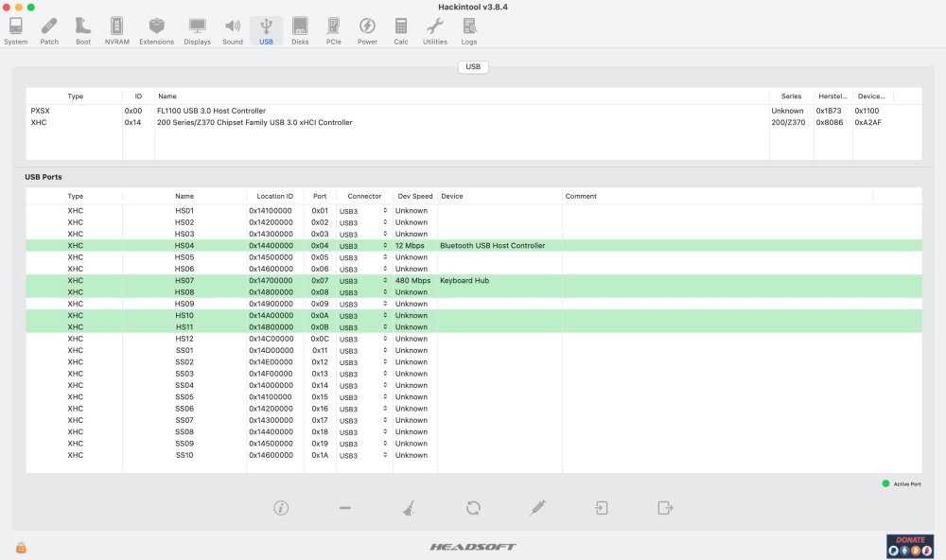The width and height of the screenshot is (946, 560).
Task: Sort ports by Location ID column header
Action: [x=274, y=196]
